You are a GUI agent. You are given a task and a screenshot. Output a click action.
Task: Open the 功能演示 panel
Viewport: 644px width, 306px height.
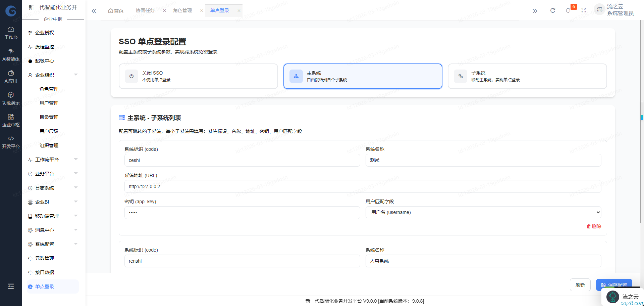tap(11, 97)
